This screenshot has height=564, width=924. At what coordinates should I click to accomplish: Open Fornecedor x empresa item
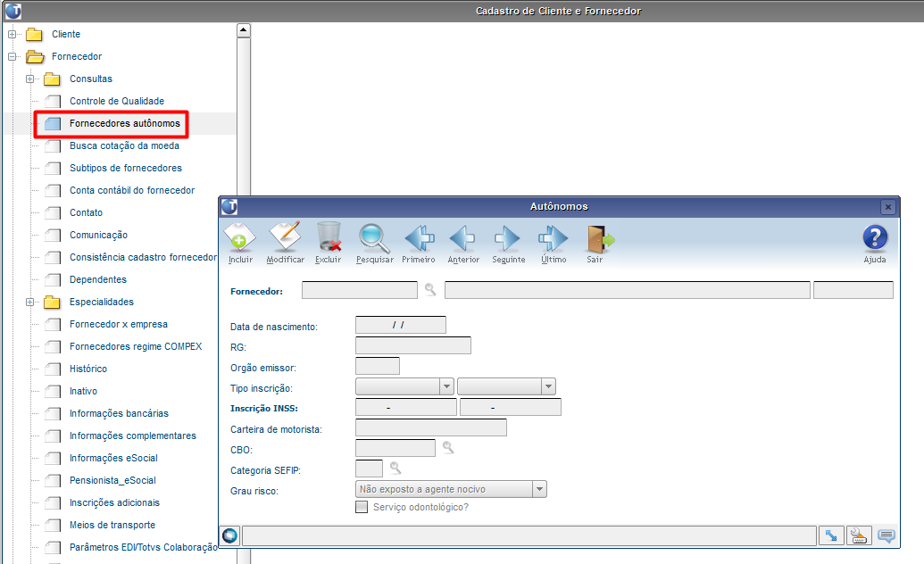pyautogui.click(x=119, y=324)
